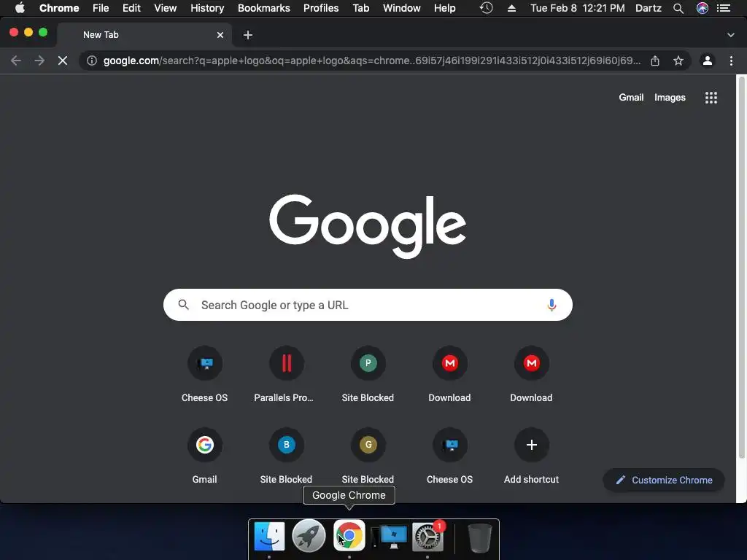
Task: Share this page icon in address bar
Action: 655,61
